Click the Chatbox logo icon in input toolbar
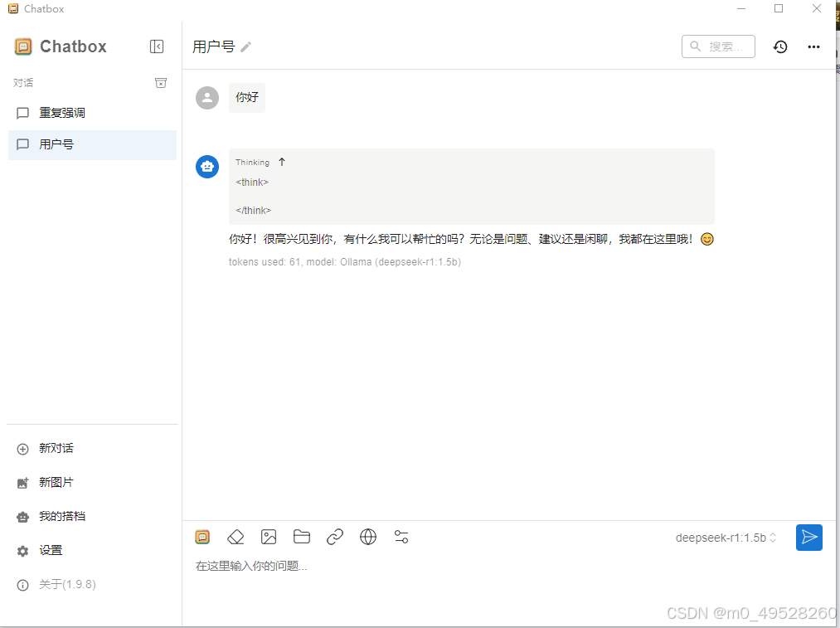840x628 pixels. (202, 537)
